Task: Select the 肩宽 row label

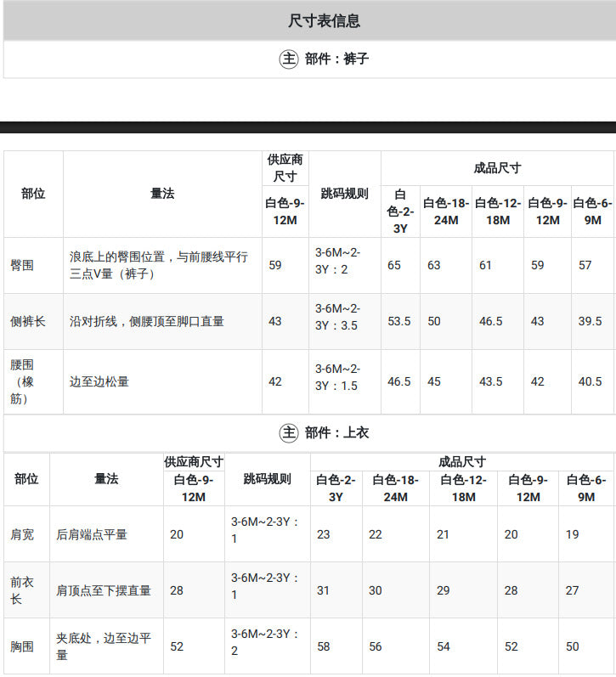Action: point(22,534)
